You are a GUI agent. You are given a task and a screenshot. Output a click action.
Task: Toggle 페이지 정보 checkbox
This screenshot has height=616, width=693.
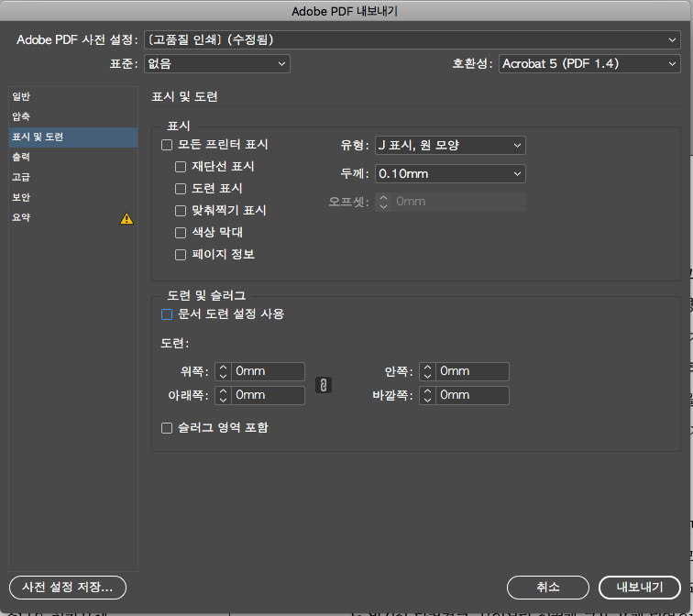181,255
